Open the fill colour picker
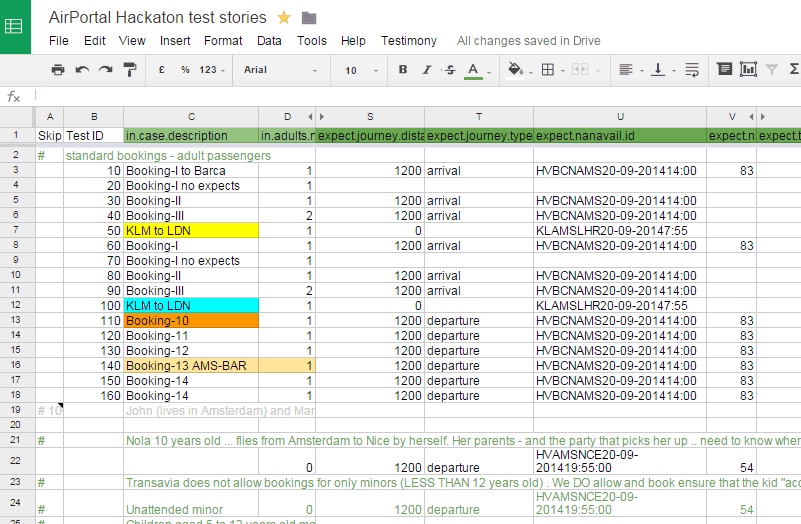The width and height of the screenshot is (801, 524). click(x=515, y=69)
